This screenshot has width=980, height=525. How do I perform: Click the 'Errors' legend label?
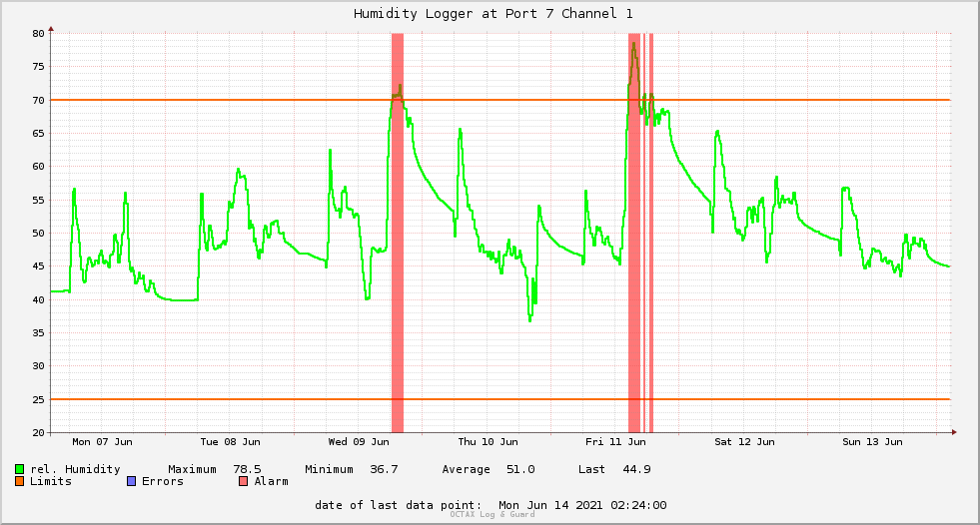click(163, 481)
